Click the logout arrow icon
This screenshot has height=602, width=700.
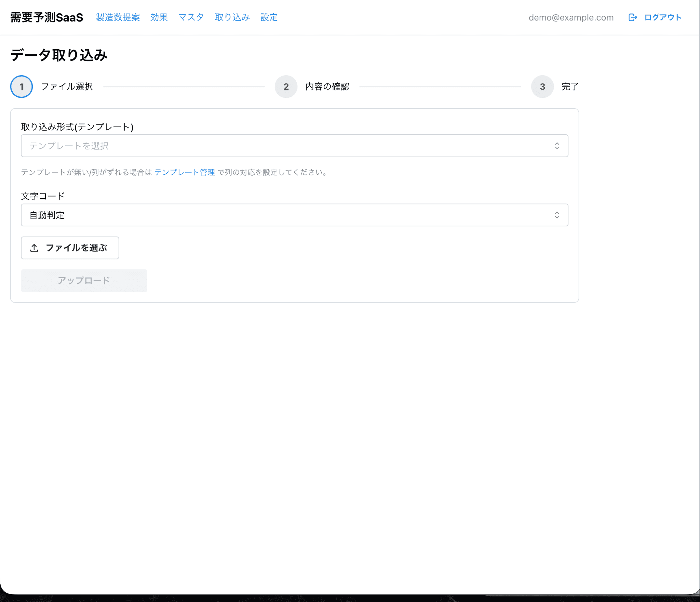(633, 17)
